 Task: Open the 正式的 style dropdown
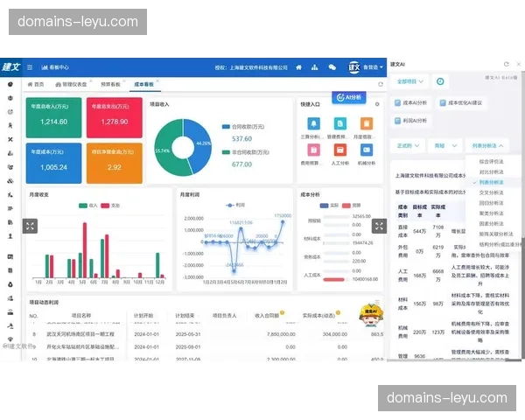coord(409,145)
